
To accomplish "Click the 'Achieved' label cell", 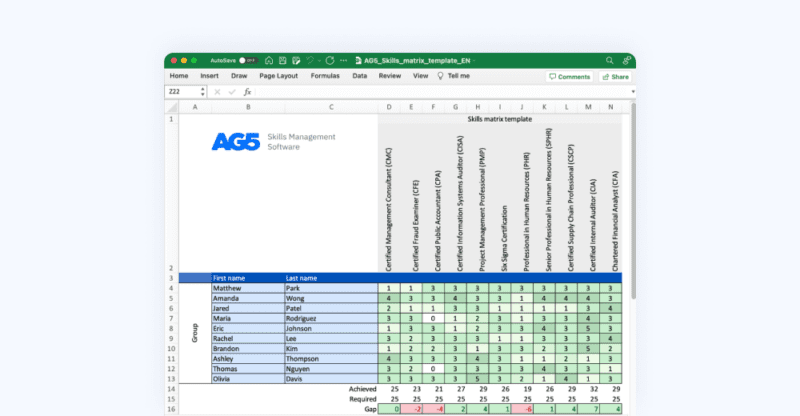I will [363, 389].
